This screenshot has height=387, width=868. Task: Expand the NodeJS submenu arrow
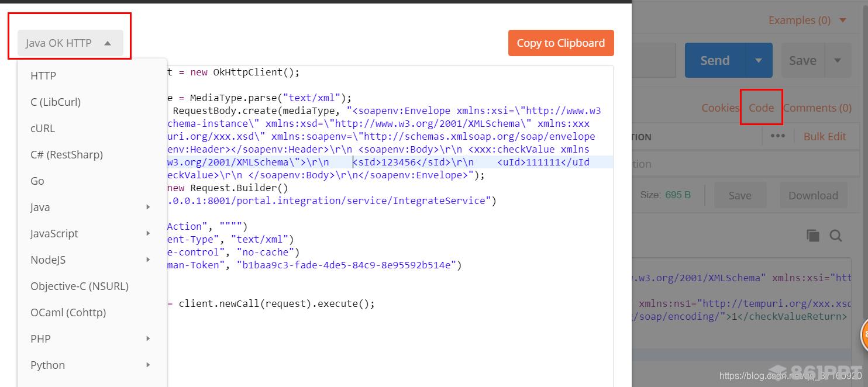148,260
